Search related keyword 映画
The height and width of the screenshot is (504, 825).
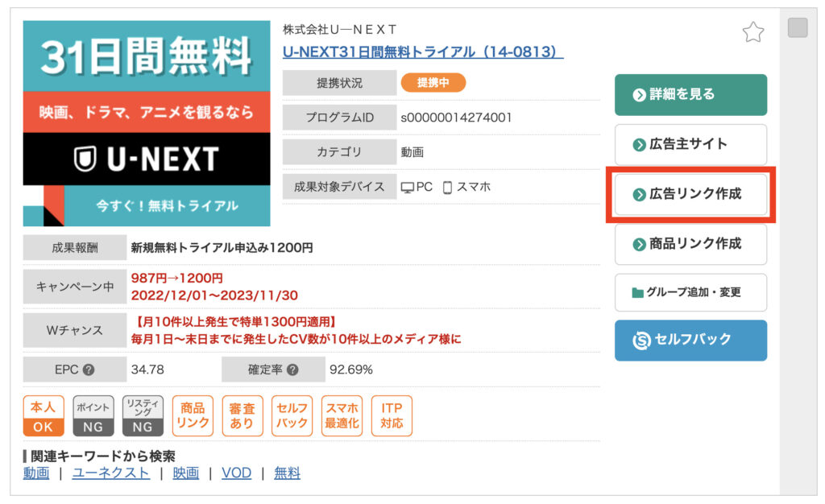(x=186, y=473)
